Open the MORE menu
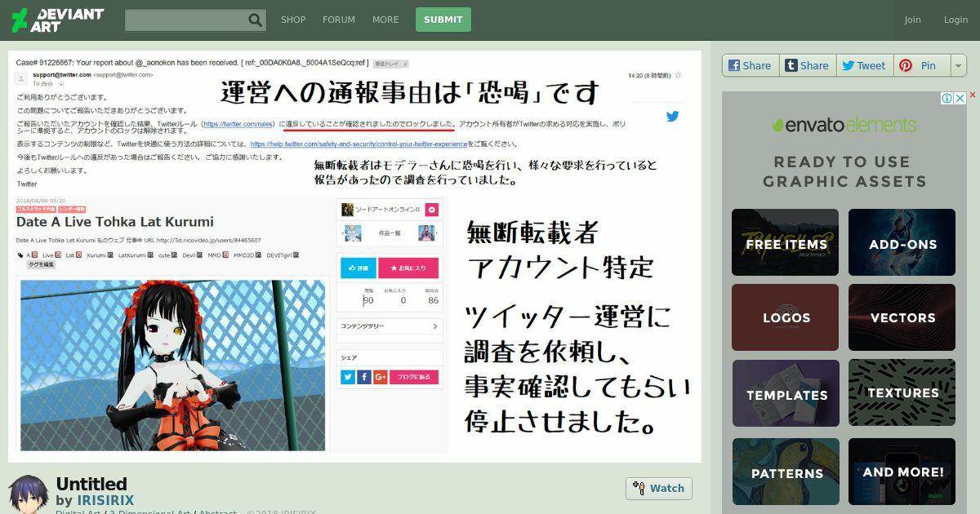 click(385, 20)
